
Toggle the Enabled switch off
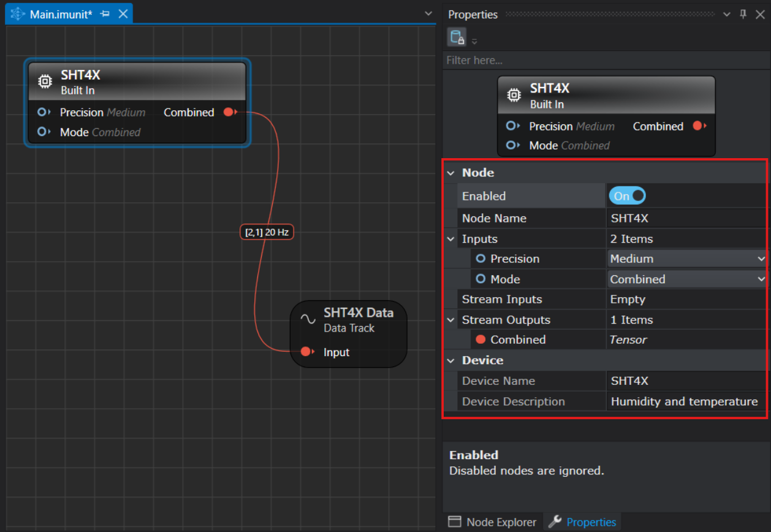pyautogui.click(x=627, y=196)
